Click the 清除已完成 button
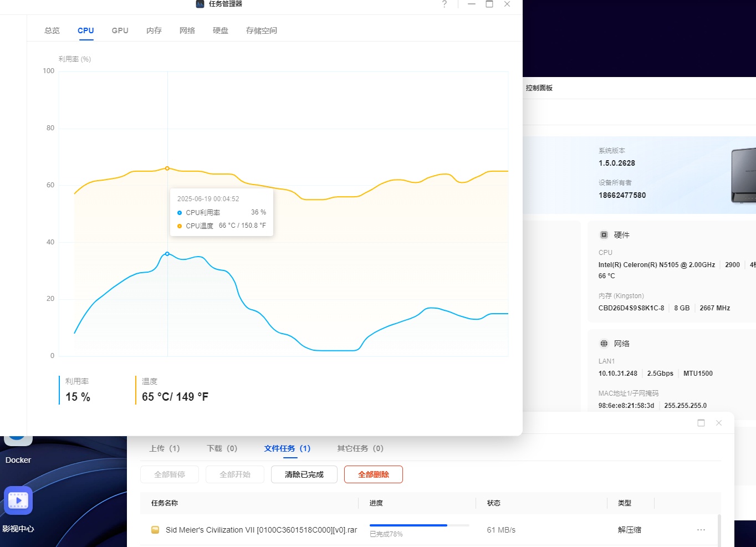Screen dimensions: 756x547 [304, 474]
